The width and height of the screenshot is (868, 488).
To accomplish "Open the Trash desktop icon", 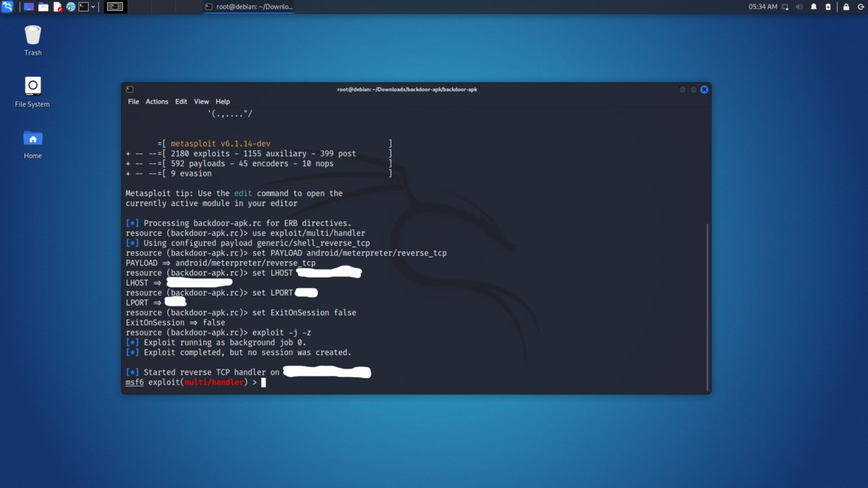I will tap(33, 40).
